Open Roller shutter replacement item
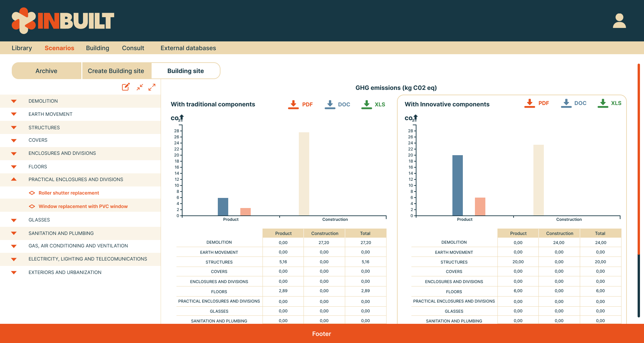This screenshot has height=343, width=644. [x=69, y=193]
